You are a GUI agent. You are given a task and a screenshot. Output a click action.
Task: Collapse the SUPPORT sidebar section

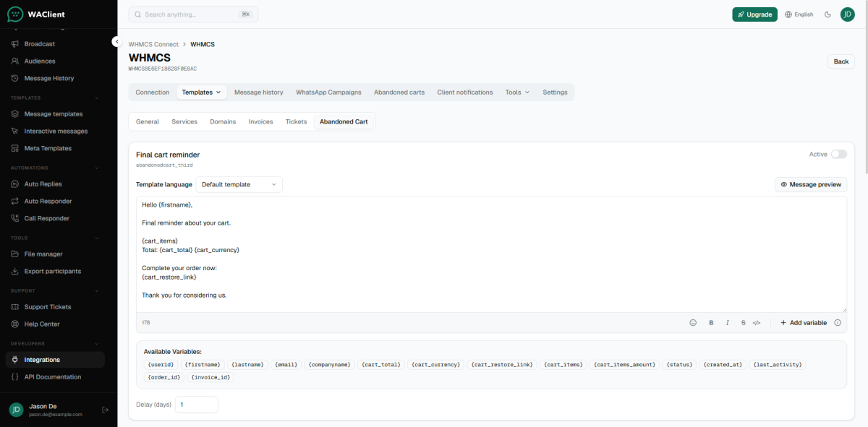click(x=97, y=290)
